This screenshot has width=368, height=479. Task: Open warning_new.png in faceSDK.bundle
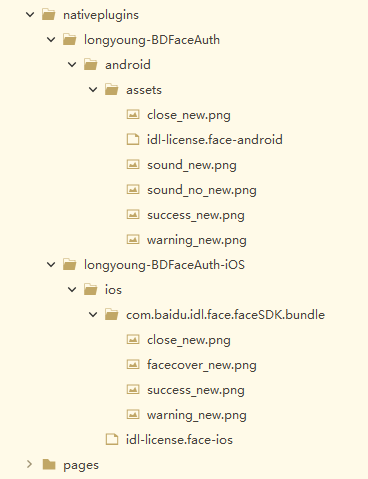(x=197, y=415)
